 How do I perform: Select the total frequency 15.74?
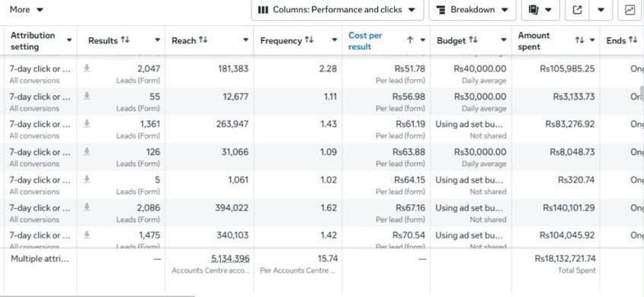click(x=328, y=259)
